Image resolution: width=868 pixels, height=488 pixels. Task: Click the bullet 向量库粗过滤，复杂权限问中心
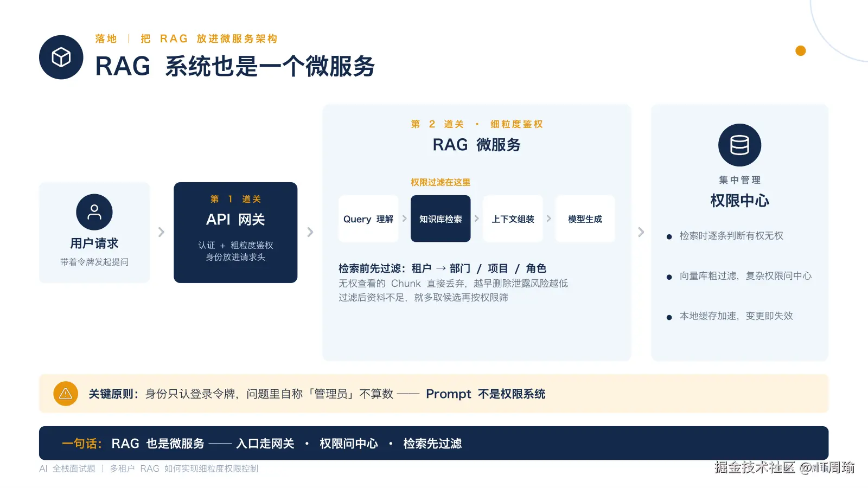pos(745,276)
